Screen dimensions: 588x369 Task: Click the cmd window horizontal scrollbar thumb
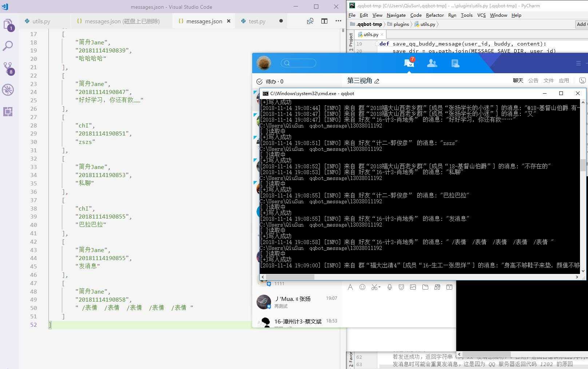coord(290,277)
